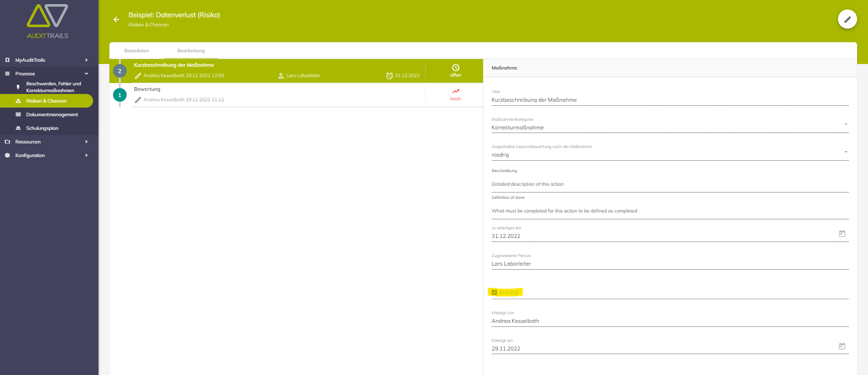The image size is (868, 375).
Task: Click the Titel input field
Action: tap(670, 100)
